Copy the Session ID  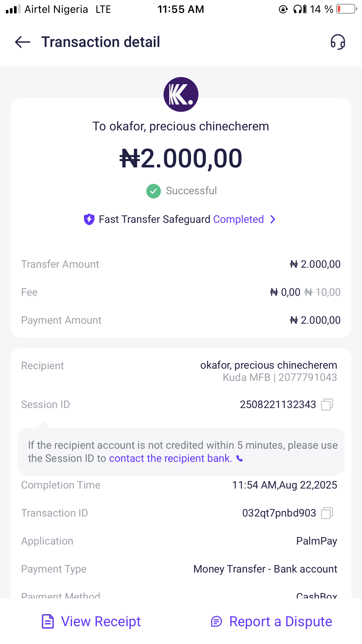(x=327, y=405)
